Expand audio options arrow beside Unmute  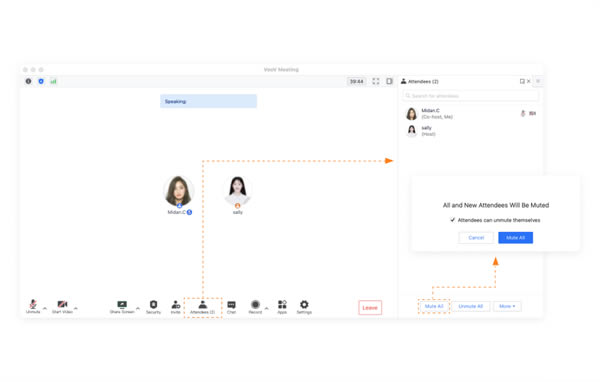45,308
